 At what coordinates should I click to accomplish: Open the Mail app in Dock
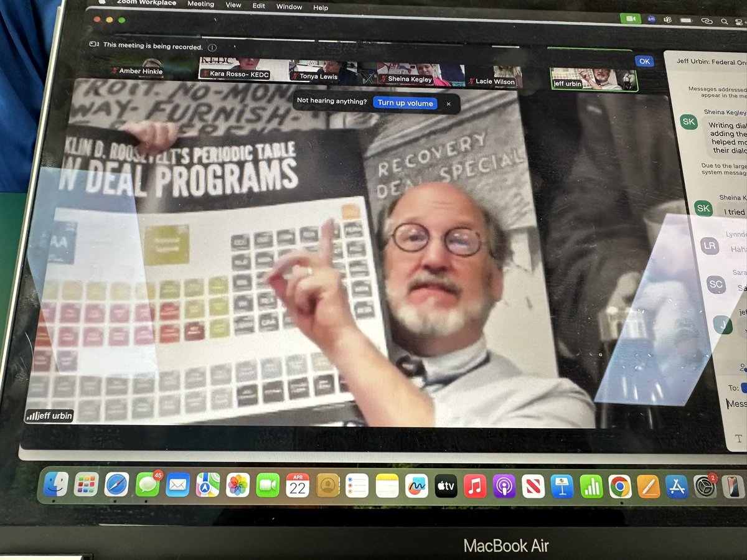coord(177,485)
